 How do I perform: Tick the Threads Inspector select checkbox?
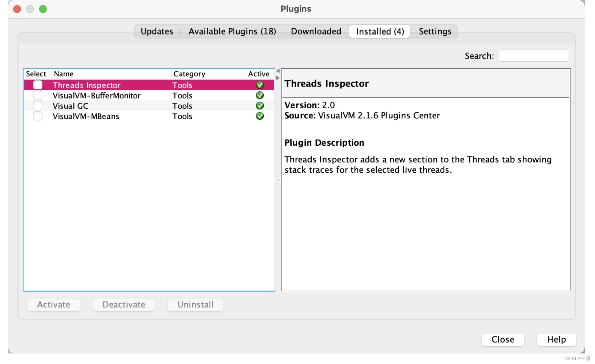click(x=38, y=85)
